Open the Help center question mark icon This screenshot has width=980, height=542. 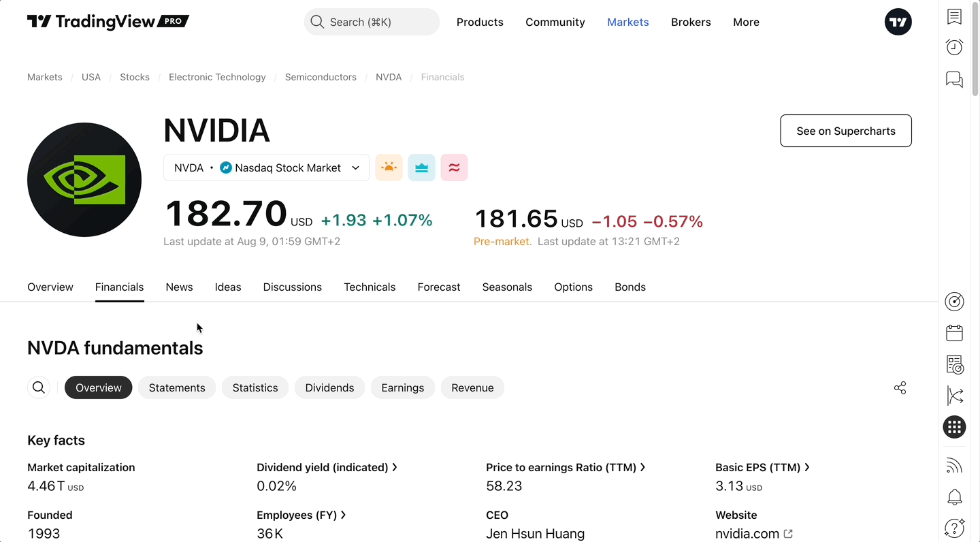click(954, 528)
